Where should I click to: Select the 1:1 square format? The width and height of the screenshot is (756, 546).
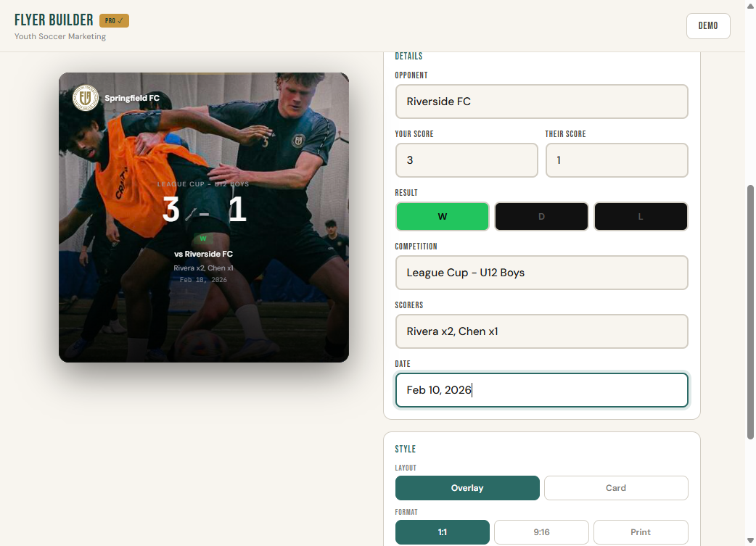(442, 531)
